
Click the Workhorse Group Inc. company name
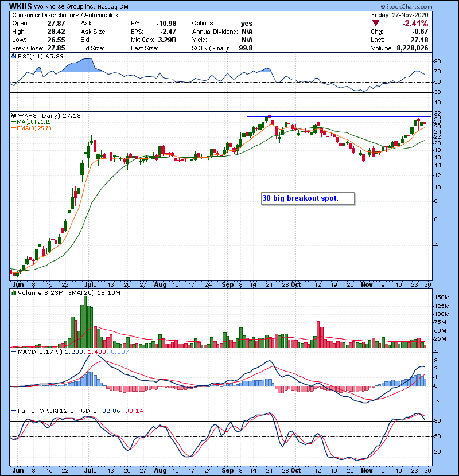[x=64, y=6]
